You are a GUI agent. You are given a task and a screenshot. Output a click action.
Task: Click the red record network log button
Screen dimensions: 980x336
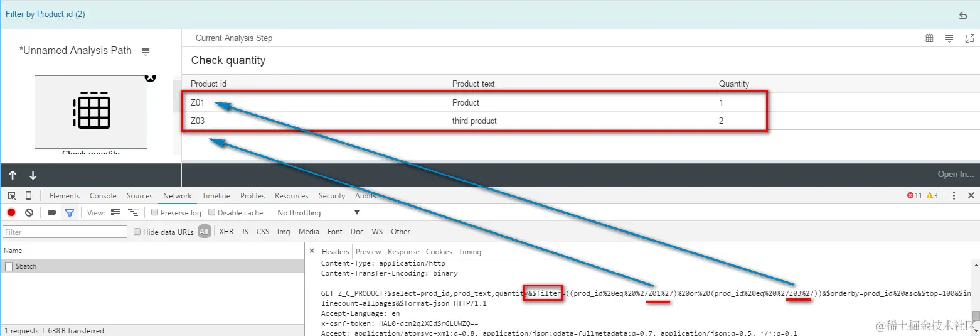(11, 213)
